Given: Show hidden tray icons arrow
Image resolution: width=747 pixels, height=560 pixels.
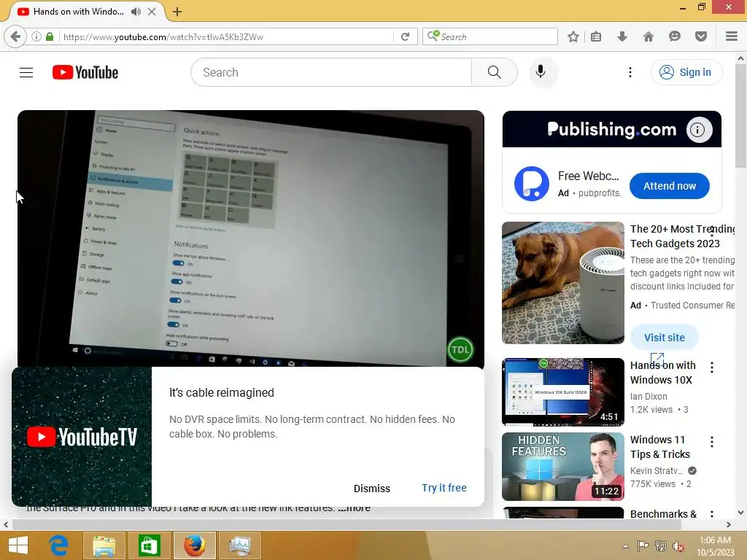Looking at the screenshot, I should 625,546.
